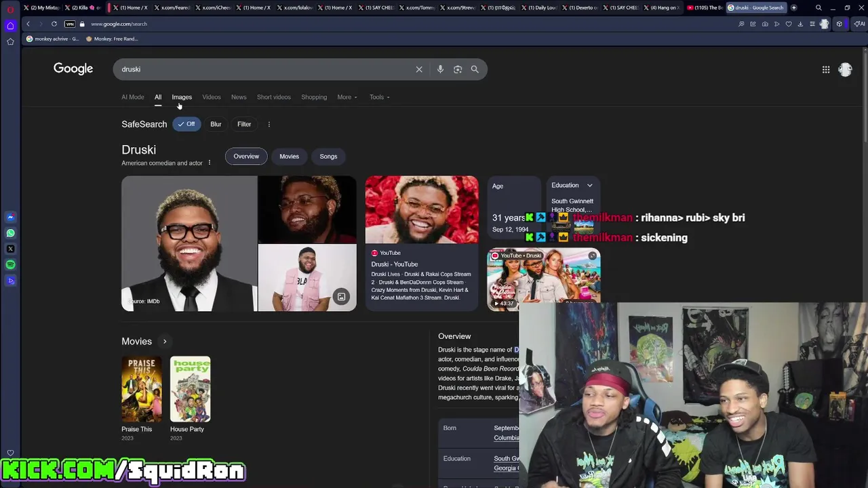This screenshot has width=868, height=488.
Task: Switch to AI Mode search tab
Action: click(133, 97)
